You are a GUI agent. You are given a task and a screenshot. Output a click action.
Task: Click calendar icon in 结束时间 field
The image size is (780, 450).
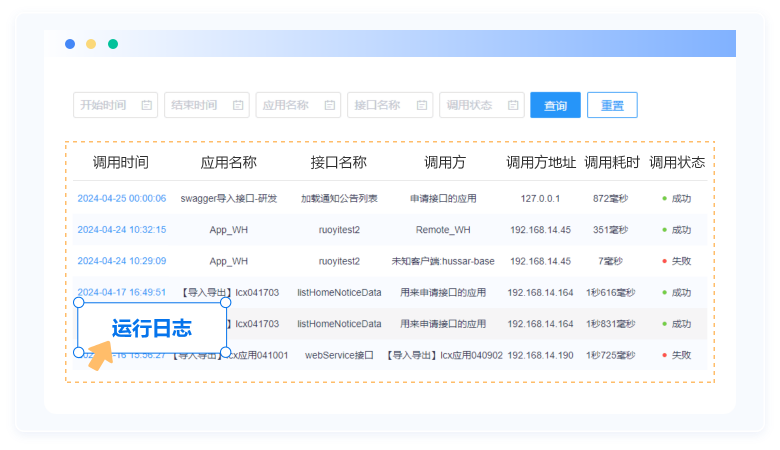[x=238, y=105]
